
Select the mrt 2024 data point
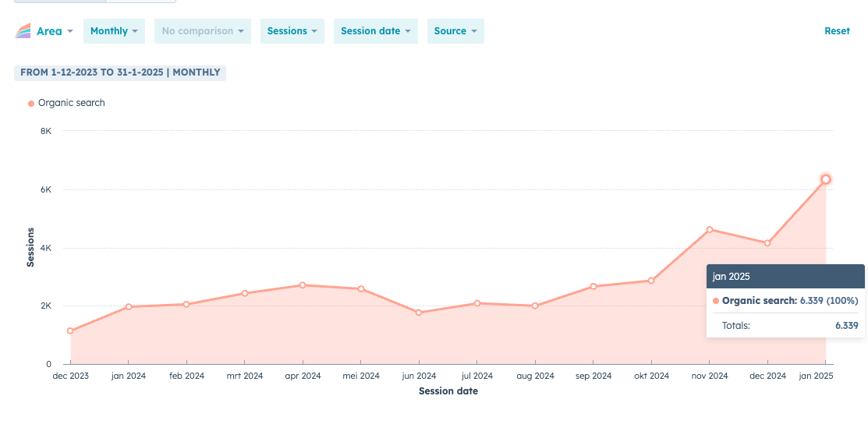coord(245,293)
